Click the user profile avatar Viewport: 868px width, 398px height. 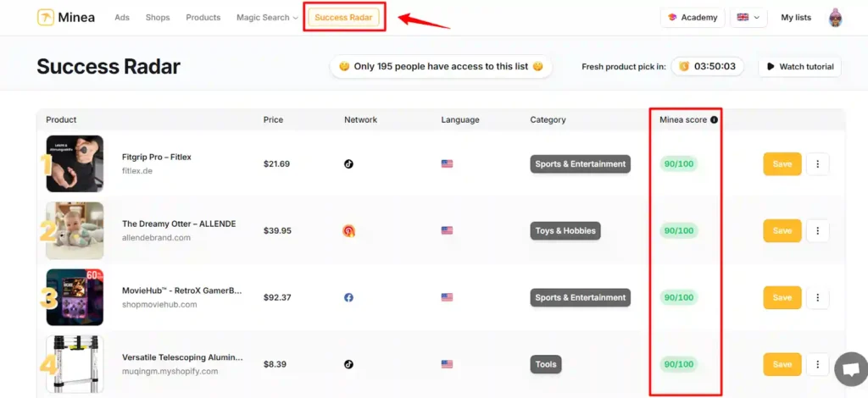pos(837,17)
